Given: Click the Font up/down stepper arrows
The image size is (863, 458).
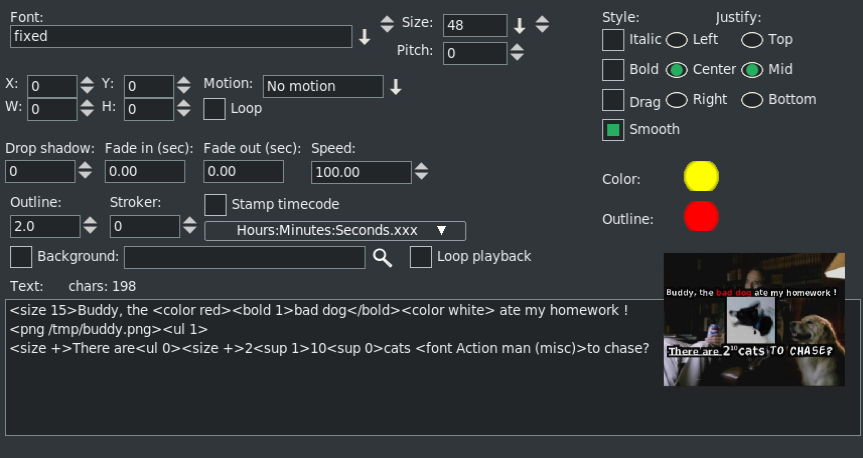Looking at the screenshot, I should pos(388,24).
